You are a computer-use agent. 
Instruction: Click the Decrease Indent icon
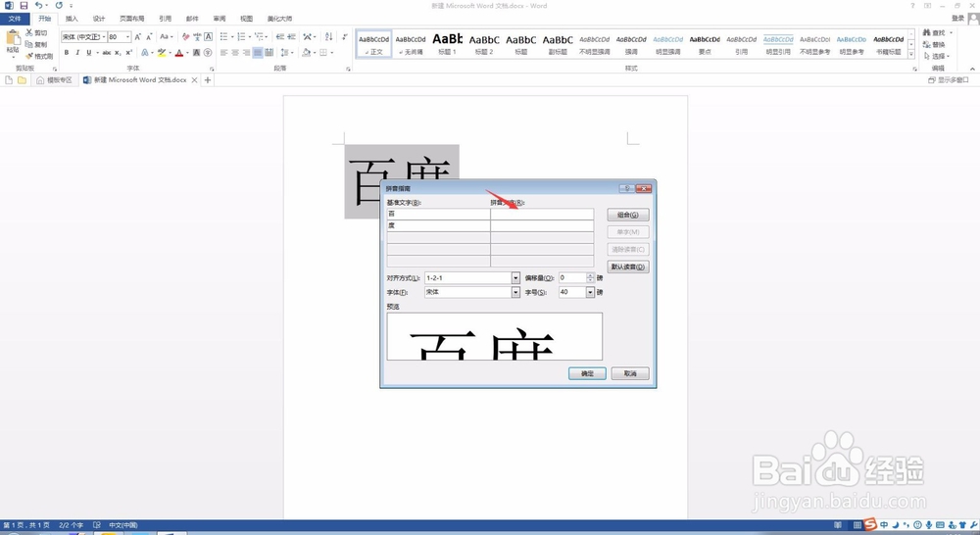pyautogui.click(x=280, y=37)
